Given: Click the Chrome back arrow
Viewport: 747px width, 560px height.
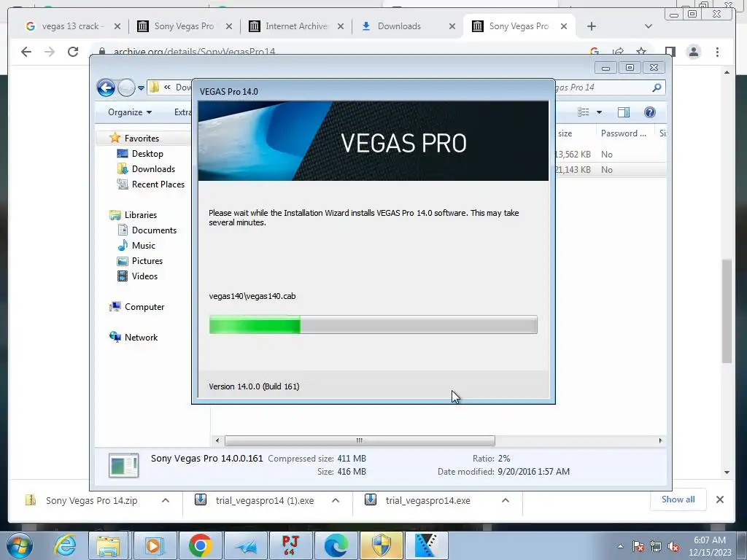Looking at the screenshot, I should tap(26, 52).
